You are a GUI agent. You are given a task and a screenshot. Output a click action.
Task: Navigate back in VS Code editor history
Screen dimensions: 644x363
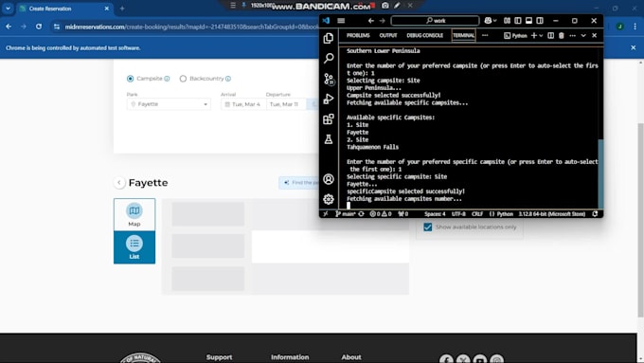(x=371, y=21)
